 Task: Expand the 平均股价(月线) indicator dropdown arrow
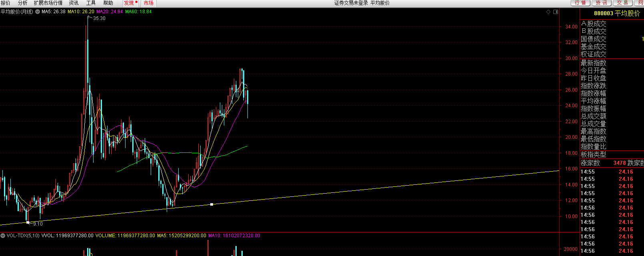(38, 12)
